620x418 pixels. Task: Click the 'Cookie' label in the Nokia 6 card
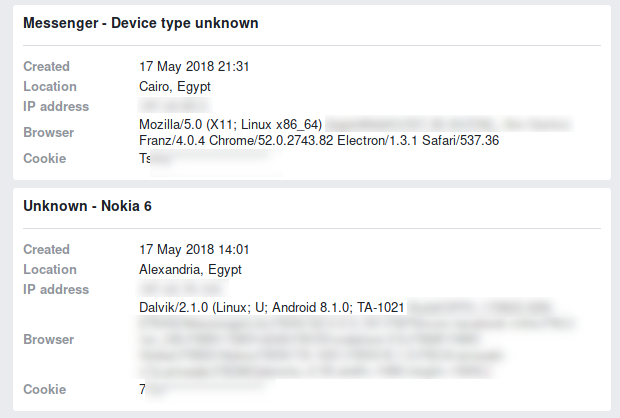tap(45, 390)
